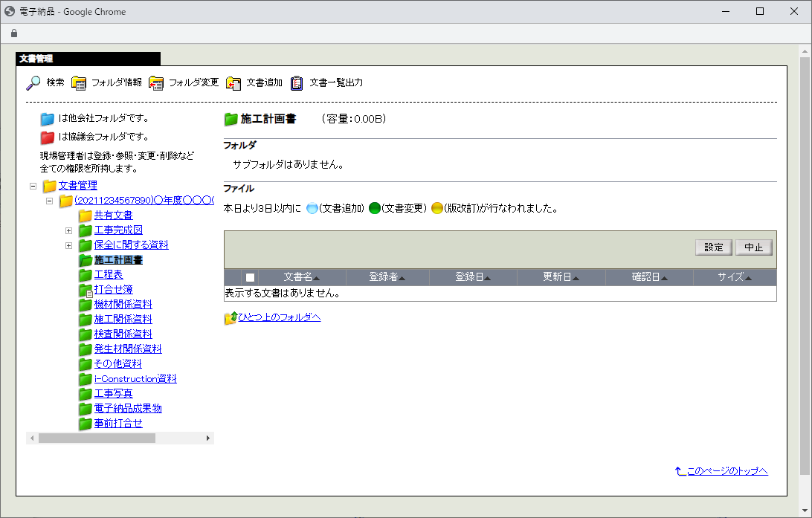Sort table by 登録者 column

[387, 277]
